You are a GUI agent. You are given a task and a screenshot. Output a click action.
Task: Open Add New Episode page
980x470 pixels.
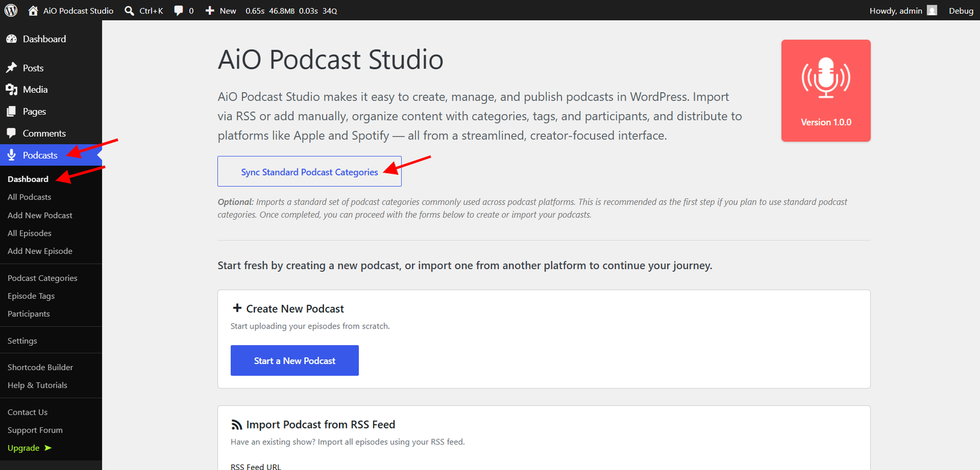tap(40, 251)
